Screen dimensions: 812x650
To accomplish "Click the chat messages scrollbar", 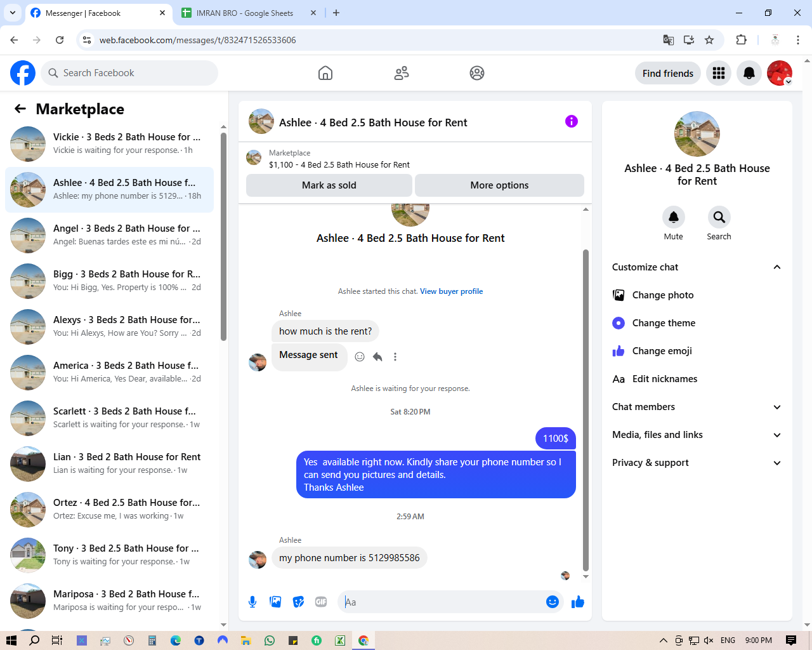I will click(x=586, y=410).
